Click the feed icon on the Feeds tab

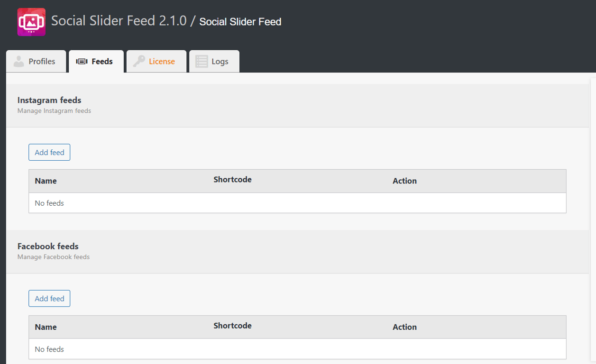[81, 61]
